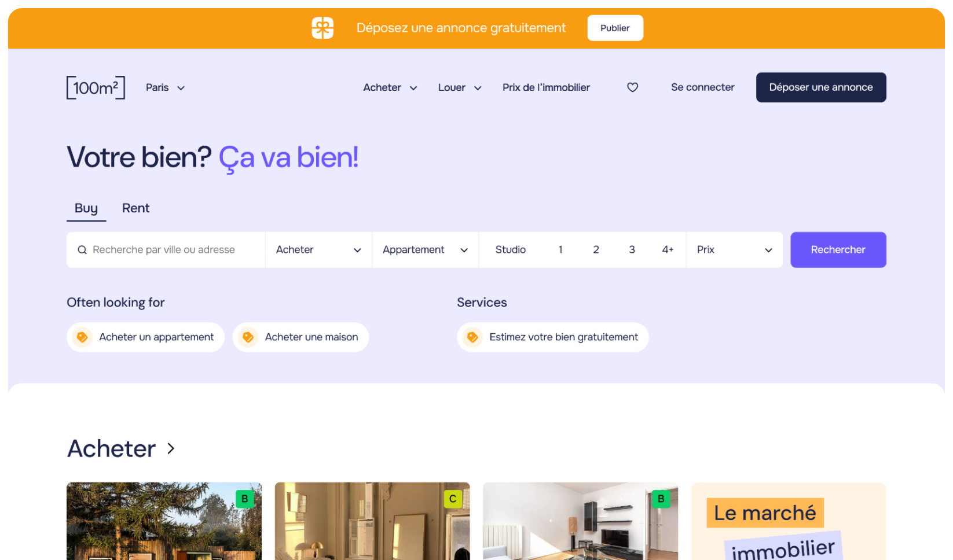Click the tag icon on 'Acheter un appartement'

[x=83, y=337]
